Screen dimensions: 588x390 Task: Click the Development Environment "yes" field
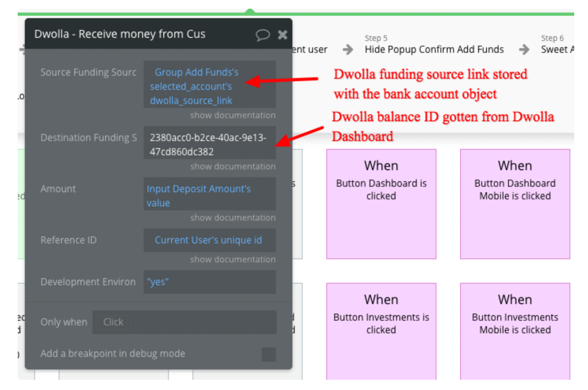pyautogui.click(x=209, y=282)
